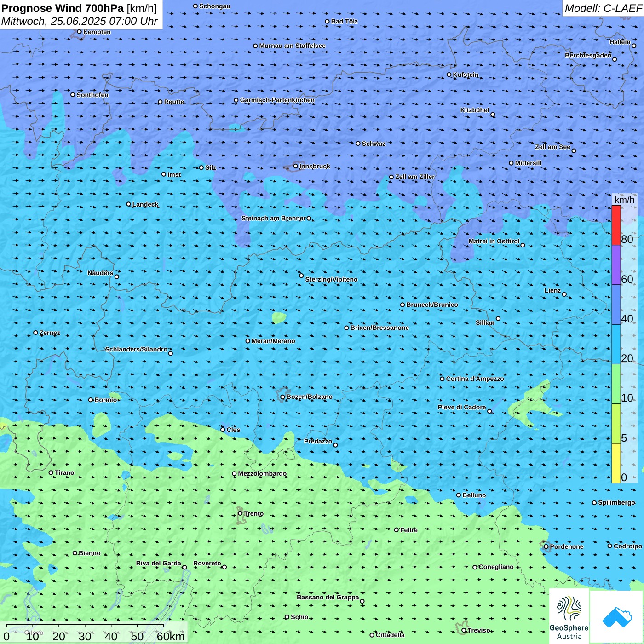Viewport: 644px width, 644px height.
Task: Click the Lienz location marker
Action: tap(564, 294)
